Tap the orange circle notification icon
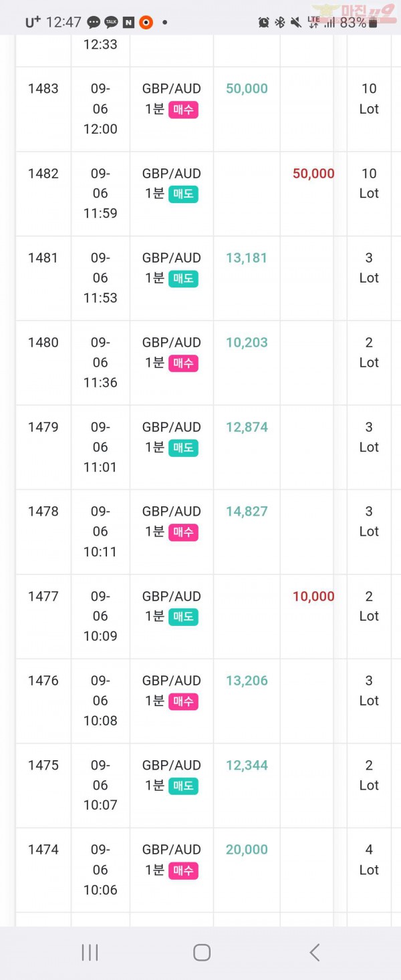The width and height of the screenshot is (401, 980). pyautogui.click(x=146, y=22)
